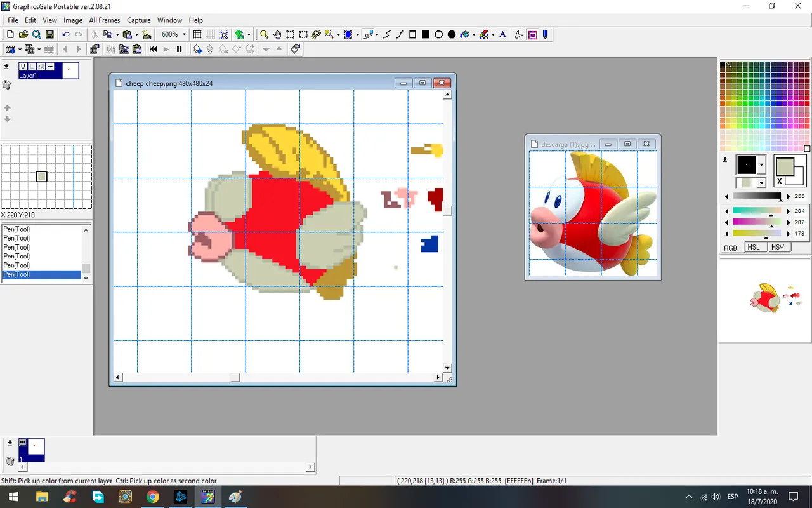Expand the Magic Wand dropdown arrow

pos(338,34)
